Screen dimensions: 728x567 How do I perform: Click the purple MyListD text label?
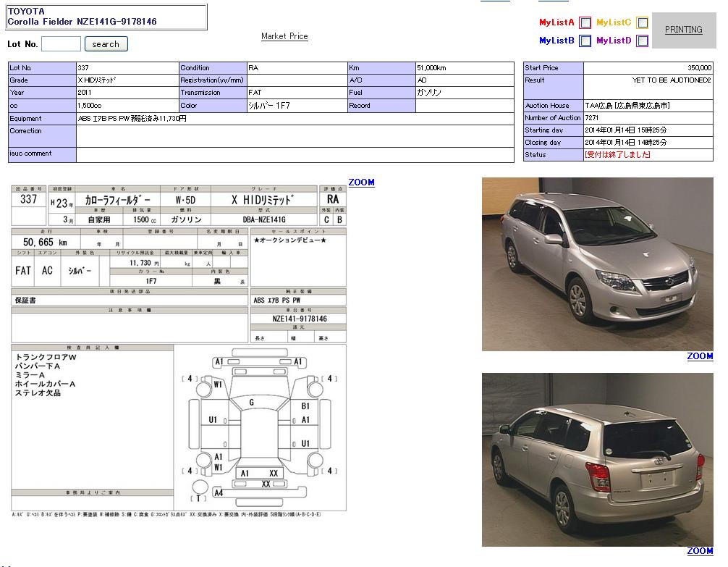tap(614, 41)
